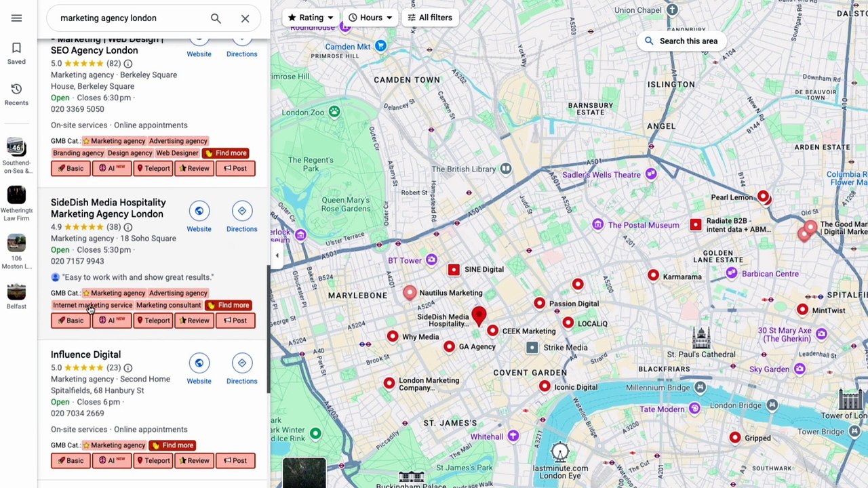Screen dimensions: 868x488
Task: Click Web Designer category tag
Action: [177, 153]
